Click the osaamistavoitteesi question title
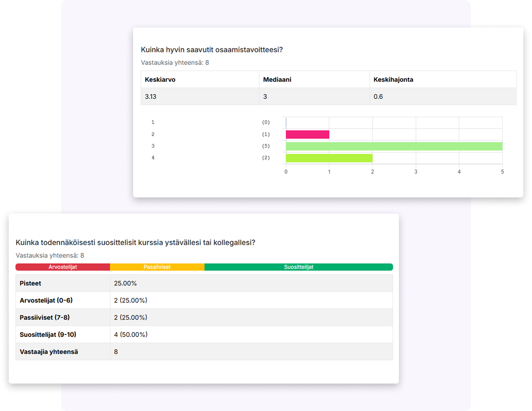The image size is (532, 411). 212,50
